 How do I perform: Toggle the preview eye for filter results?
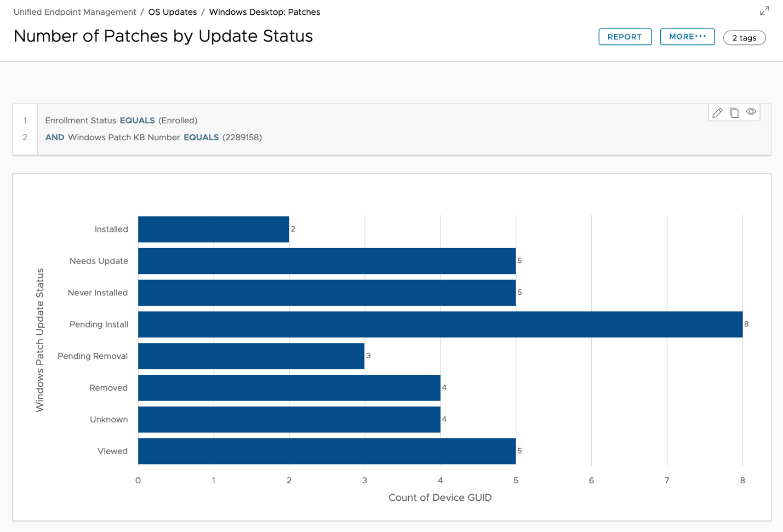[x=751, y=112]
